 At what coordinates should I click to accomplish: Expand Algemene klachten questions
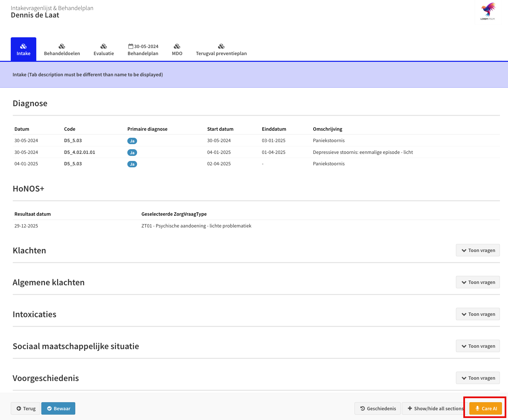point(478,282)
